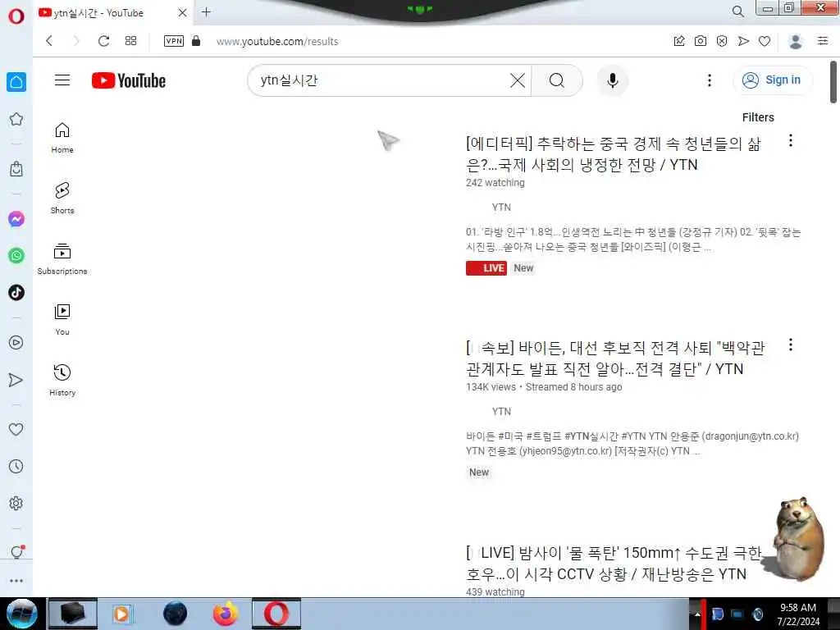Open YouTube settings three-dots menu

point(710,80)
